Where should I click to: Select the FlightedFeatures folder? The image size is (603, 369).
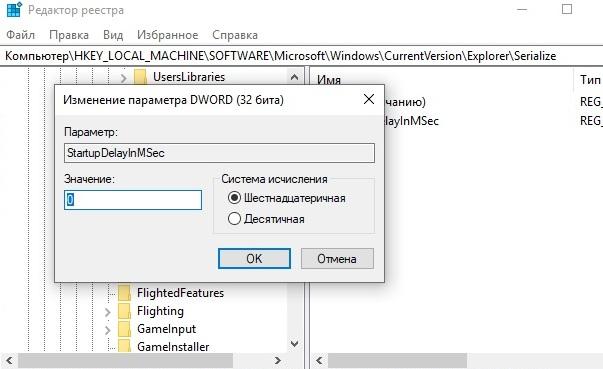point(180,293)
